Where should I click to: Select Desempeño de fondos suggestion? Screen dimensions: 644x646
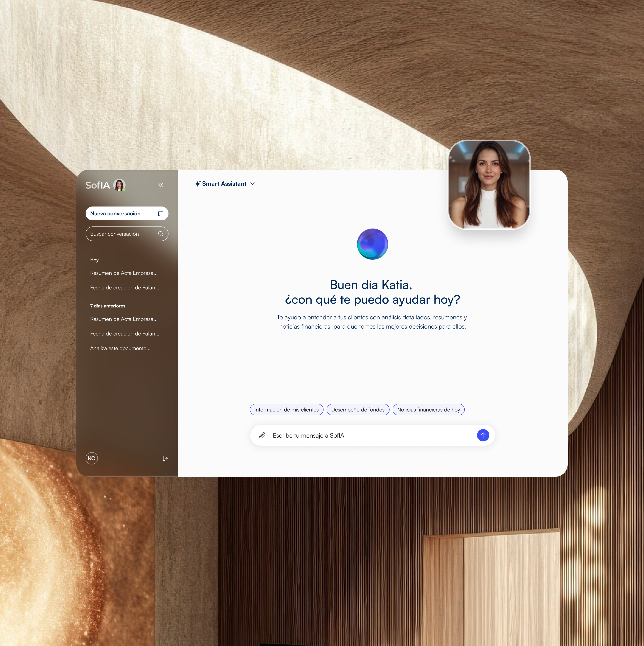click(358, 410)
